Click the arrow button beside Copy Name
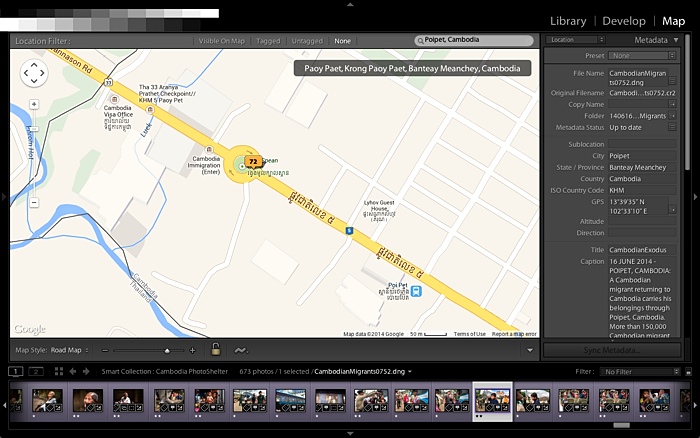The height and width of the screenshot is (438, 700). 672,104
